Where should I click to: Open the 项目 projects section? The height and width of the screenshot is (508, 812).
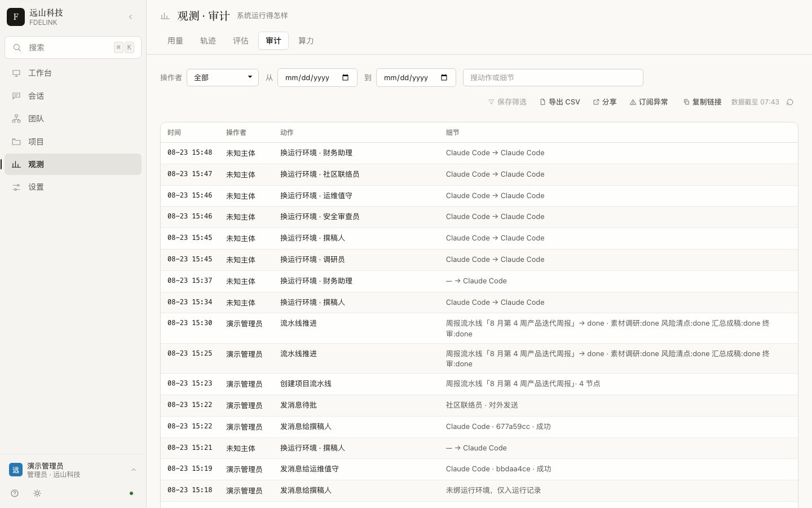pyautogui.click(x=73, y=142)
